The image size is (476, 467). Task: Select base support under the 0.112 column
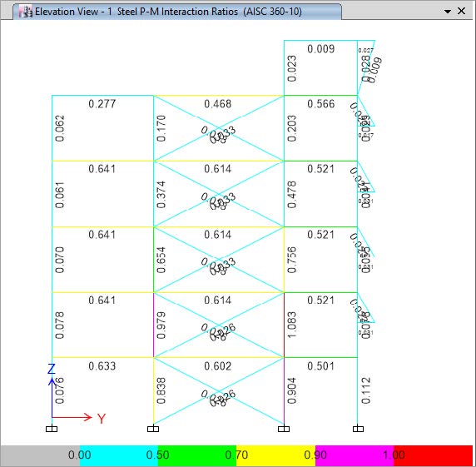pyautogui.click(x=358, y=429)
